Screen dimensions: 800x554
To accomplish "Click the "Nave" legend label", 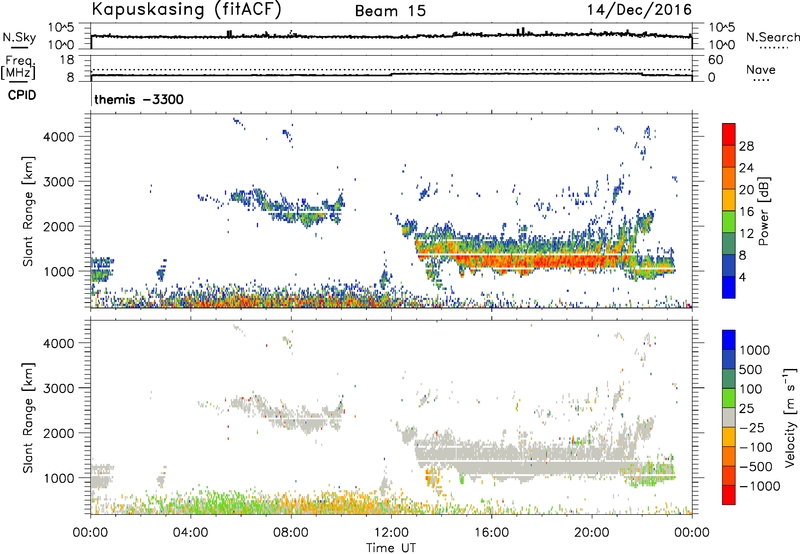I will tap(761, 69).
